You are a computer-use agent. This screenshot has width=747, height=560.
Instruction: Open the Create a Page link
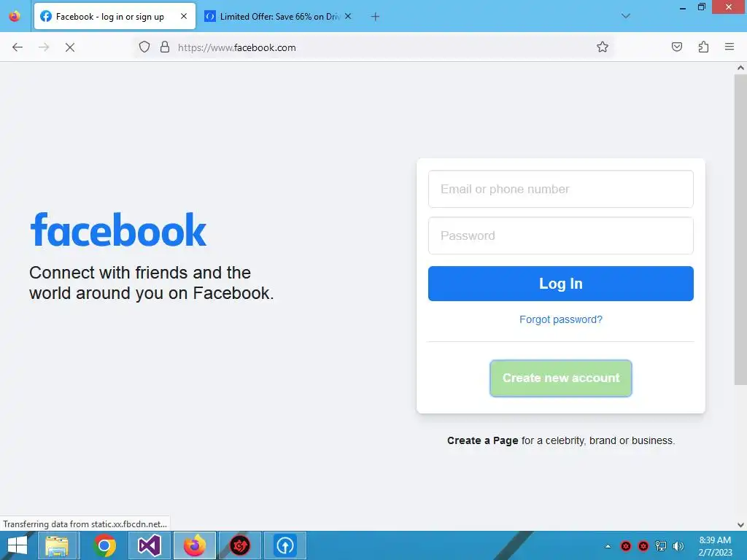click(x=483, y=440)
